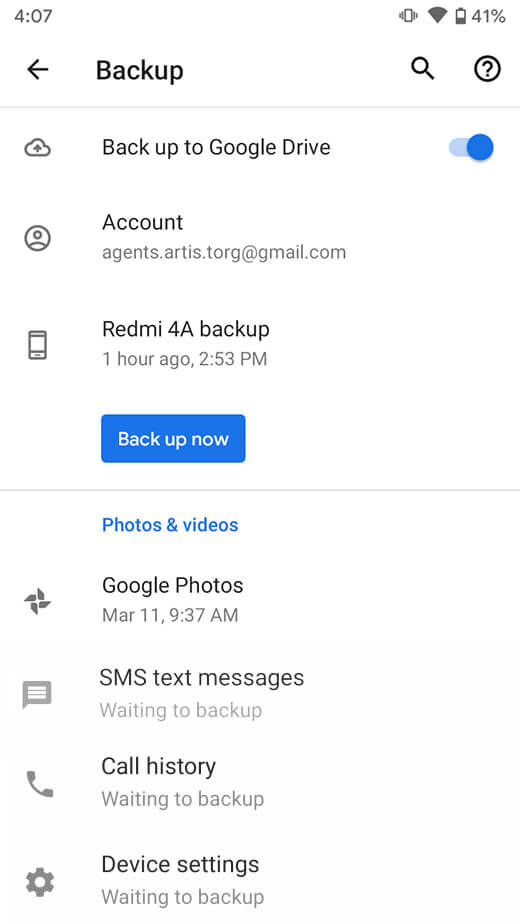Open help via the question mark icon

pos(487,69)
